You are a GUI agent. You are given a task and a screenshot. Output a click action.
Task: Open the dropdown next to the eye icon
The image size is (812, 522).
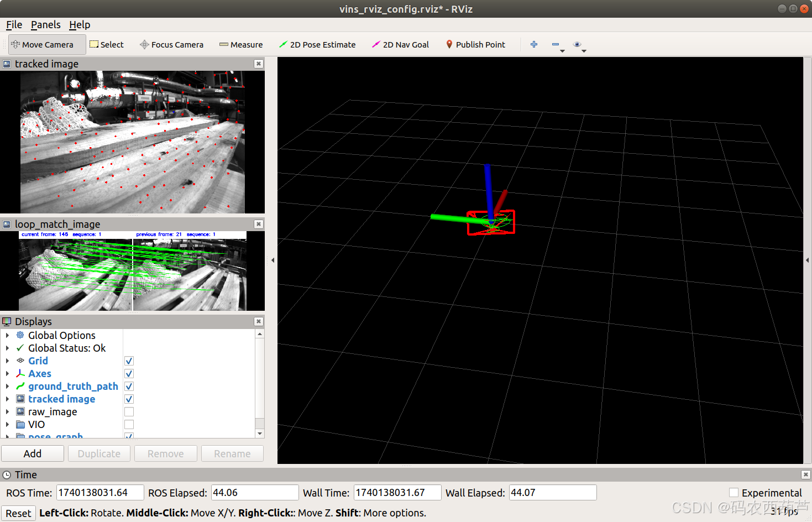584,50
